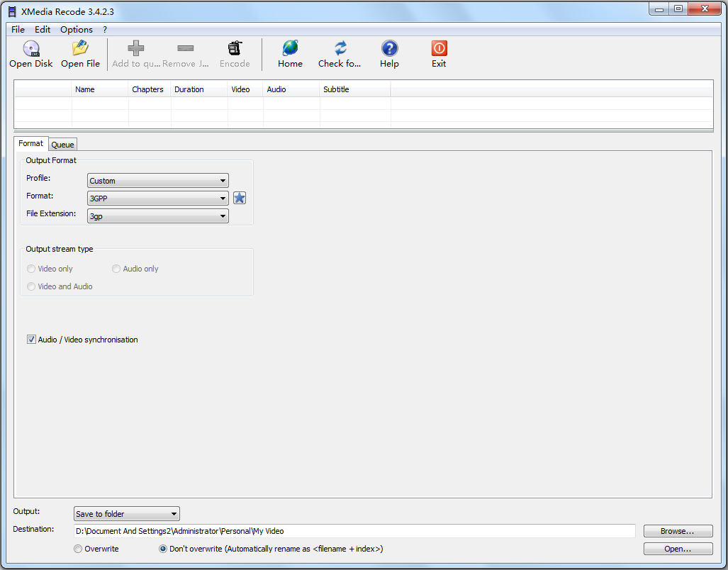The height and width of the screenshot is (570, 728).
Task: Expand the Format dropdown showing 3GPP
Action: pyautogui.click(x=158, y=199)
